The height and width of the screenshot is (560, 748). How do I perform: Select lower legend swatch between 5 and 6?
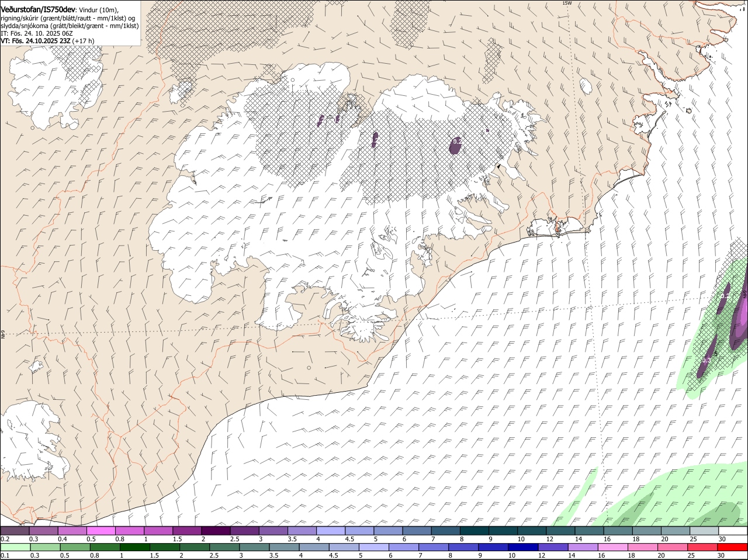[375, 547]
